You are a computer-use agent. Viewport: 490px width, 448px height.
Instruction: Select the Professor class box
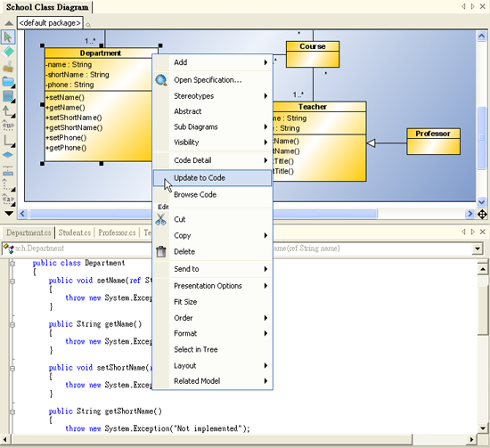433,142
